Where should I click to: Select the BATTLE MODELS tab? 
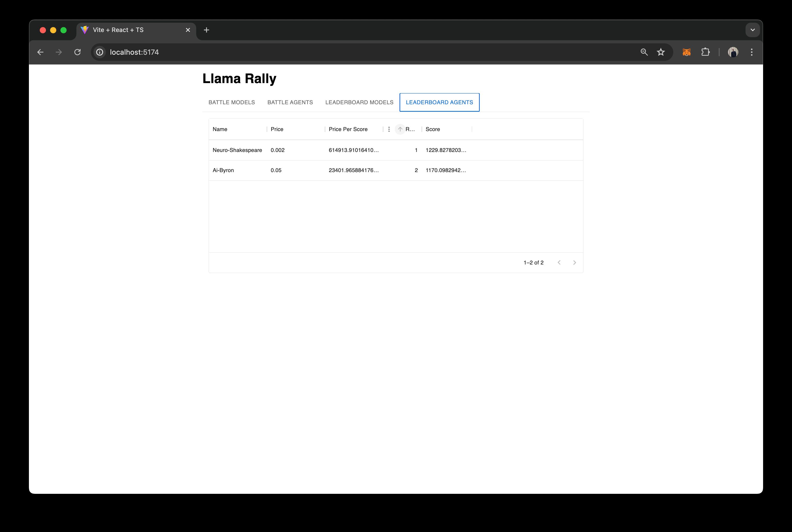(231, 102)
